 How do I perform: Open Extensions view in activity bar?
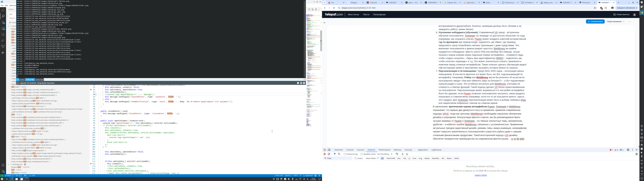pos(3,29)
